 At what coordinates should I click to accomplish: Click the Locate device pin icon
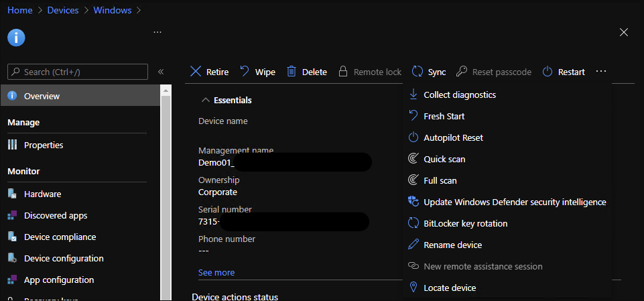[413, 288]
